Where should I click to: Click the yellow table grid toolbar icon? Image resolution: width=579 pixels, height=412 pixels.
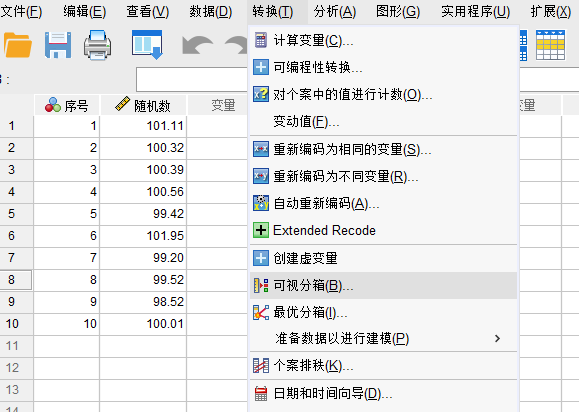[550, 45]
